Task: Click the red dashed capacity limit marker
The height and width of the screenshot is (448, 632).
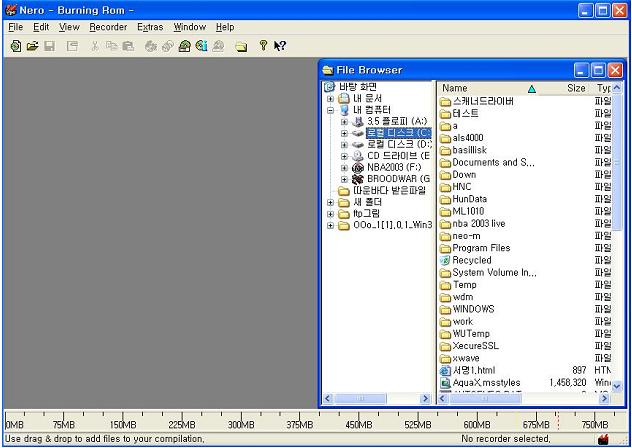Action: tap(558, 420)
